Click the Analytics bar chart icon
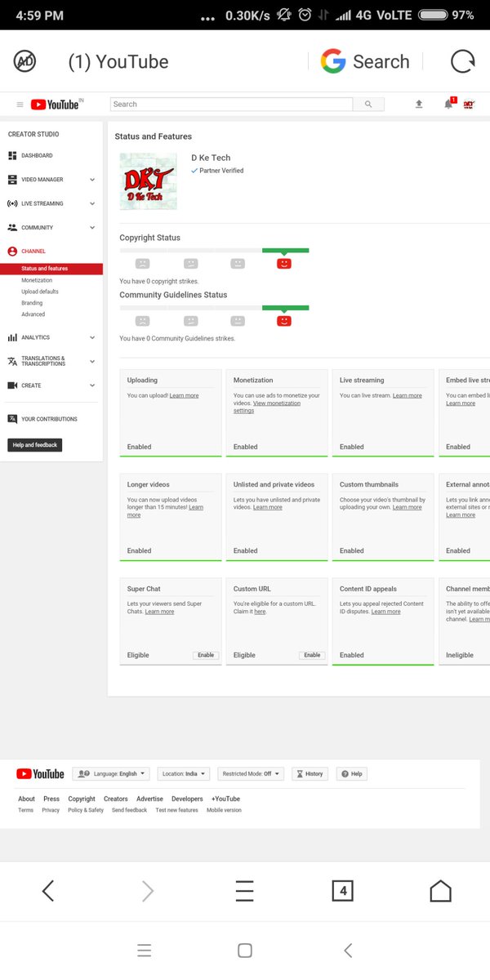This screenshot has height=980, width=490. [12, 337]
